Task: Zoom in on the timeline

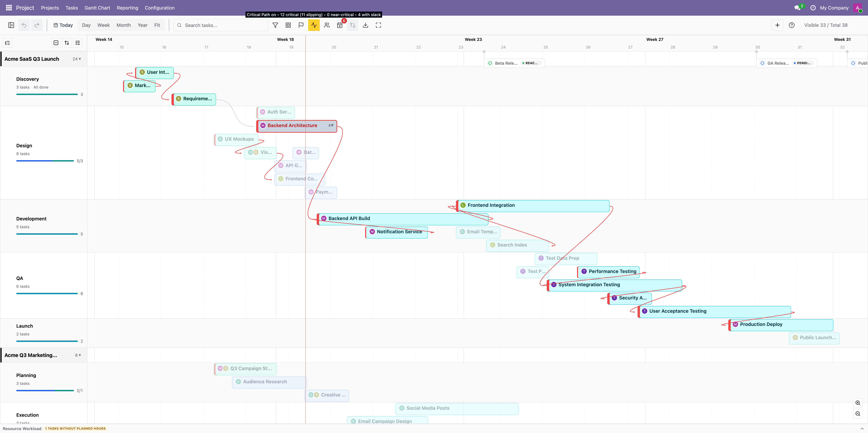Action: pyautogui.click(x=857, y=403)
